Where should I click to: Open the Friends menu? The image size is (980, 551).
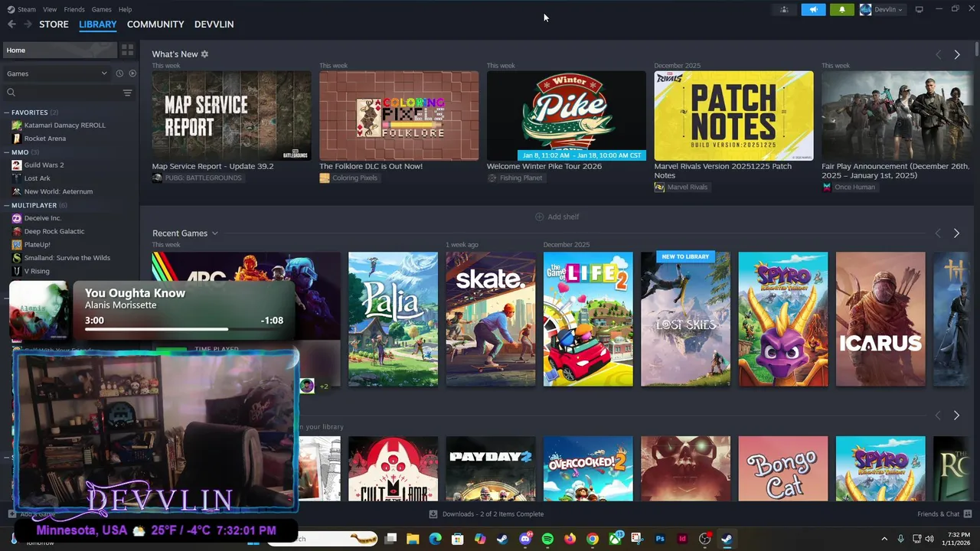pyautogui.click(x=74, y=9)
